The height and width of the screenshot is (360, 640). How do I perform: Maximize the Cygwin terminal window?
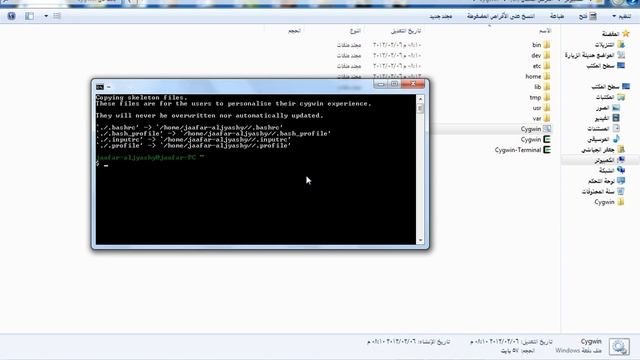pos(394,84)
